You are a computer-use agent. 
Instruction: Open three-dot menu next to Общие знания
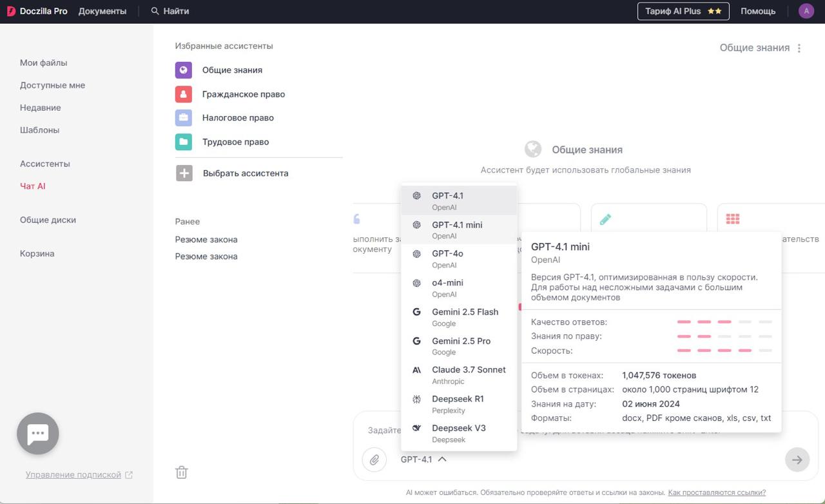(799, 48)
